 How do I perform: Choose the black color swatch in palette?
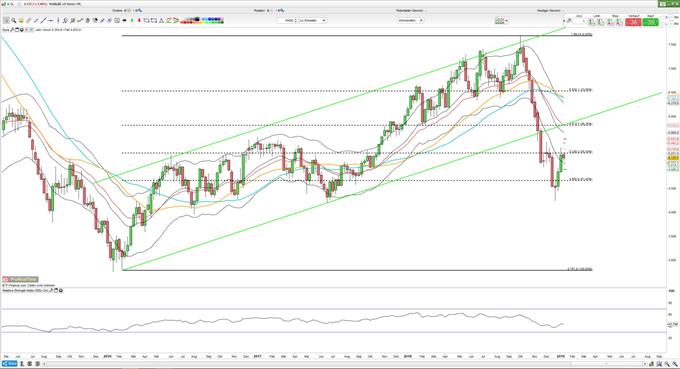197,19
